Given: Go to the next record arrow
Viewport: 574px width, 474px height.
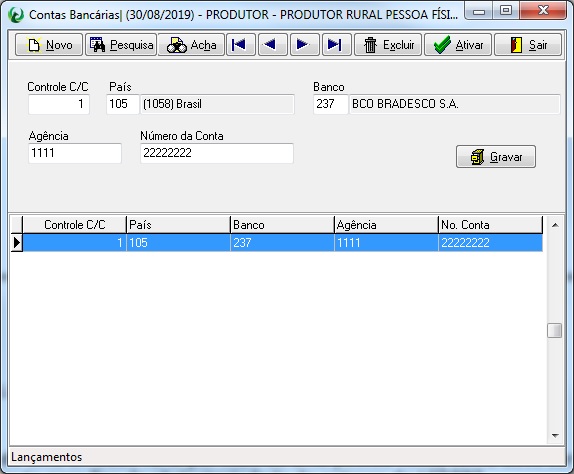Looking at the screenshot, I should [x=305, y=45].
